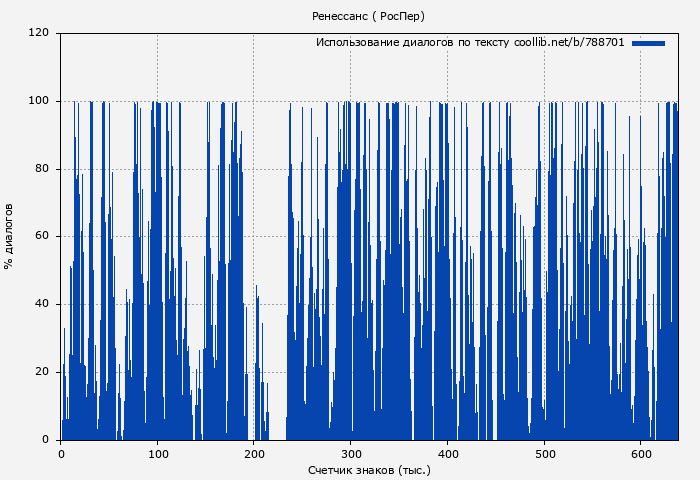Select the 20 tick on the vertical axis
The width and height of the screenshot is (700, 480).
pyautogui.click(x=42, y=372)
